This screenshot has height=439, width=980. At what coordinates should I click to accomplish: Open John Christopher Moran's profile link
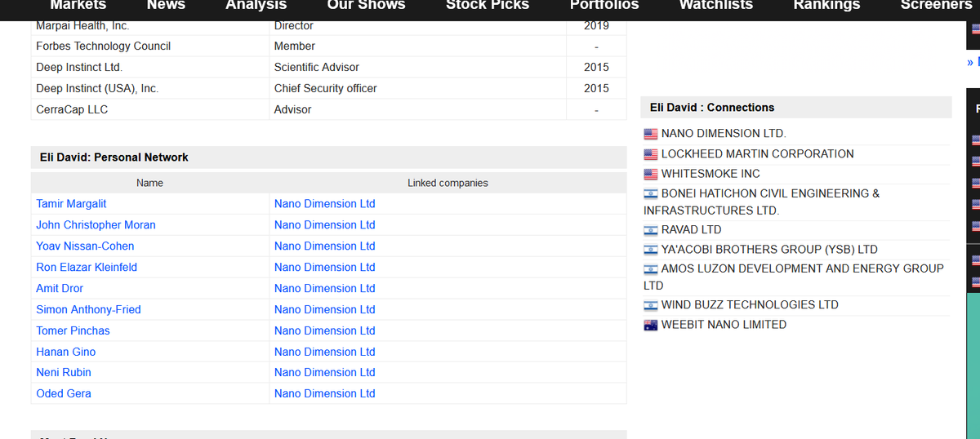coord(96,225)
